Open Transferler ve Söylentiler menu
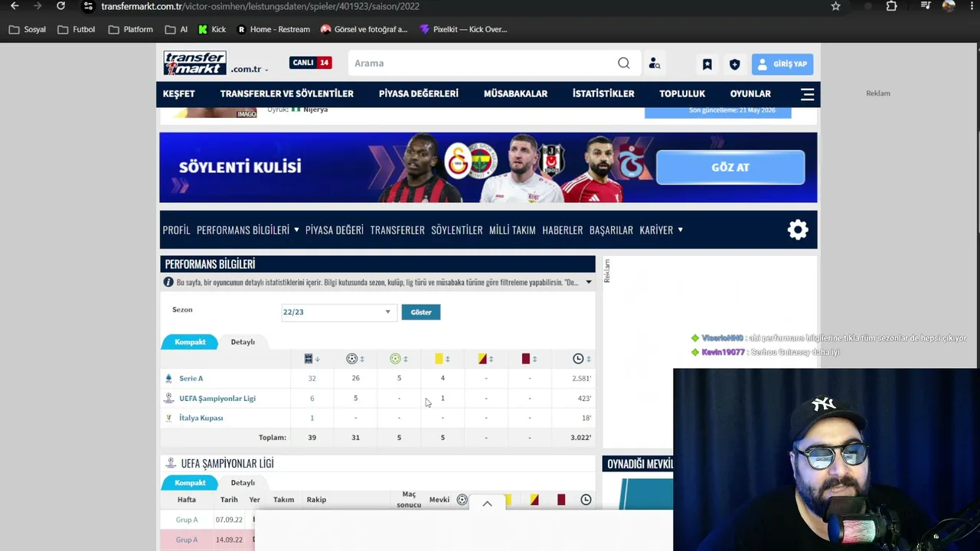Screen dimensions: 980x551 pos(287,94)
